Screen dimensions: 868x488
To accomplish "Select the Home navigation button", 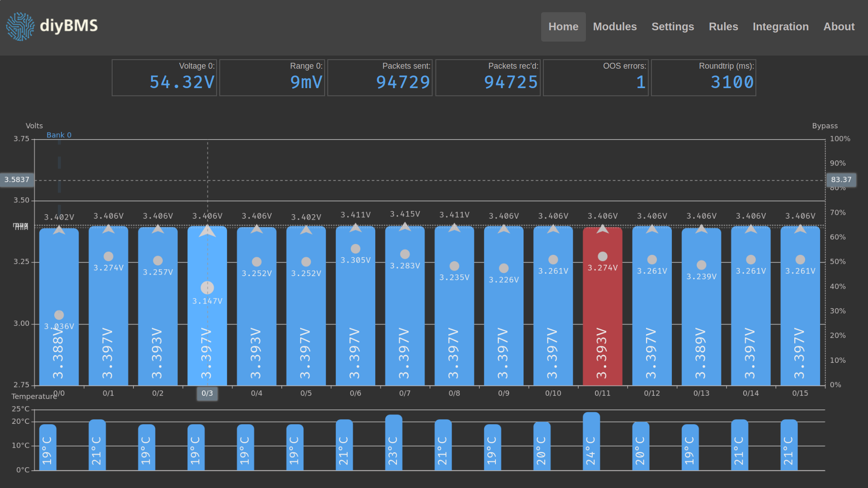I will coord(563,27).
